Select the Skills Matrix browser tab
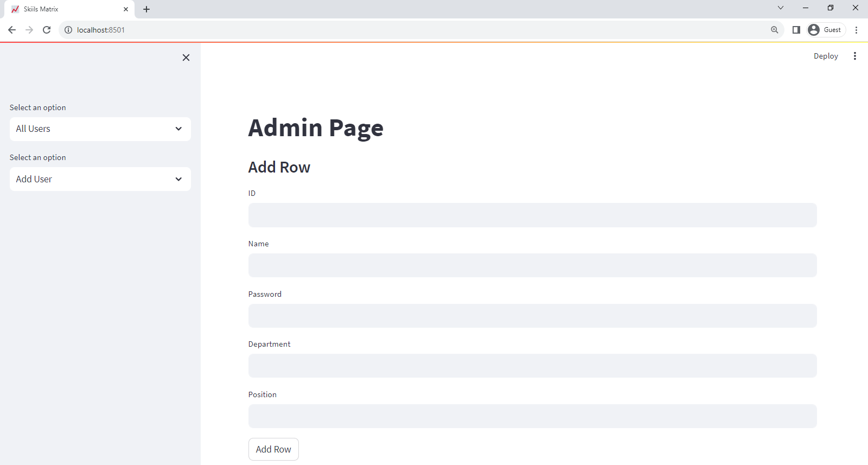868x465 pixels. [x=69, y=9]
